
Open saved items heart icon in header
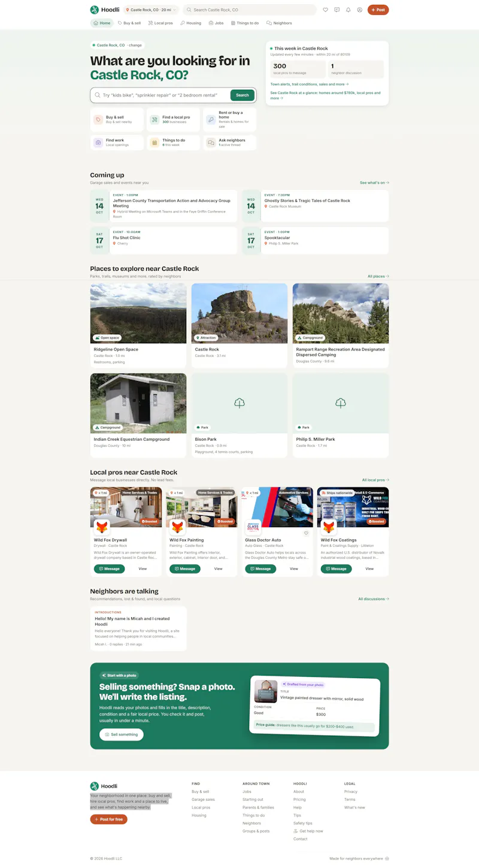(326, 10)
